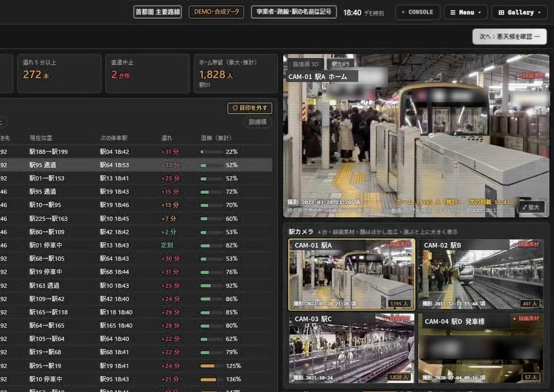
Task: Click the 次の停車駅 column header
Action: (114, 138)
